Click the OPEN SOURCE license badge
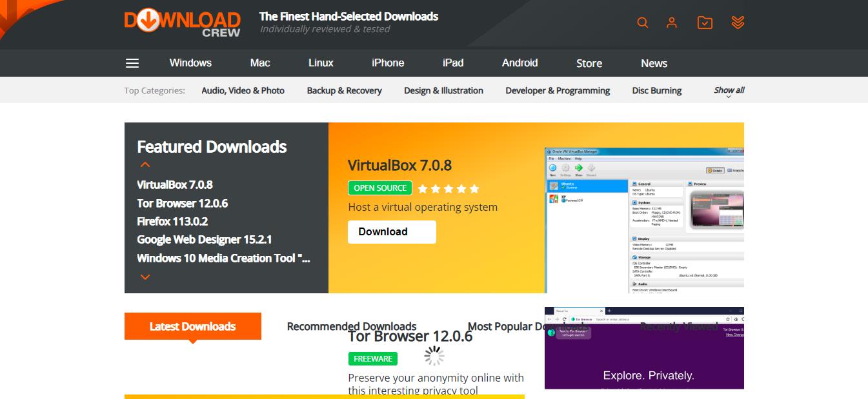Viewport: 868px width, 399px height. 380,188
